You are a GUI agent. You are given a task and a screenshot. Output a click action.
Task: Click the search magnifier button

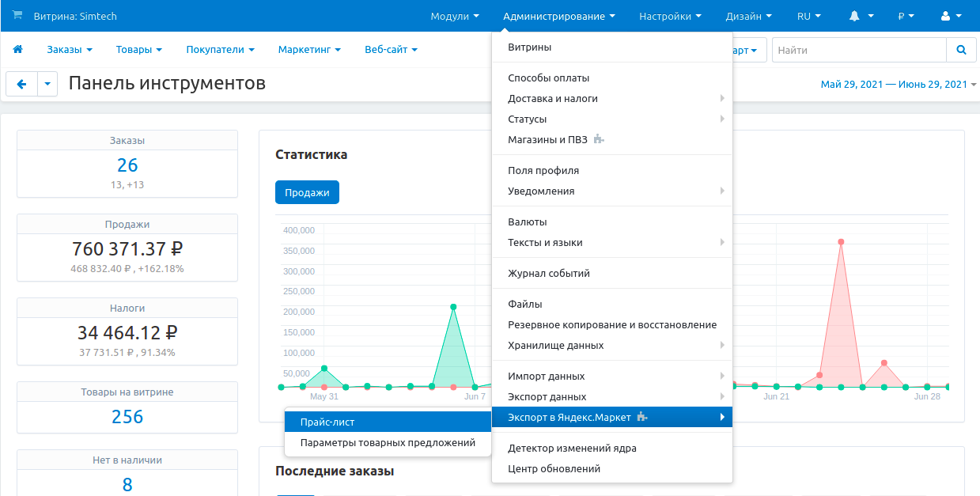click(961, 50)
